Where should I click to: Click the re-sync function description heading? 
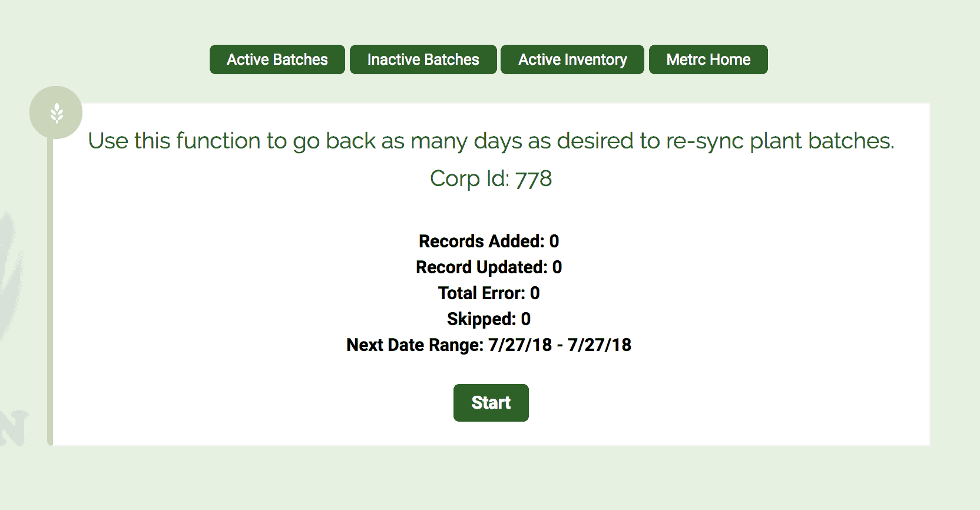click(x=491, y=141)
